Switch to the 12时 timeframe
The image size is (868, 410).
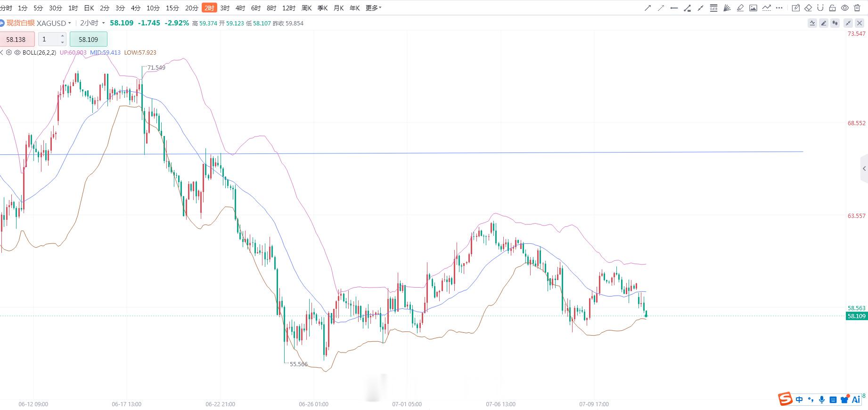289,8
